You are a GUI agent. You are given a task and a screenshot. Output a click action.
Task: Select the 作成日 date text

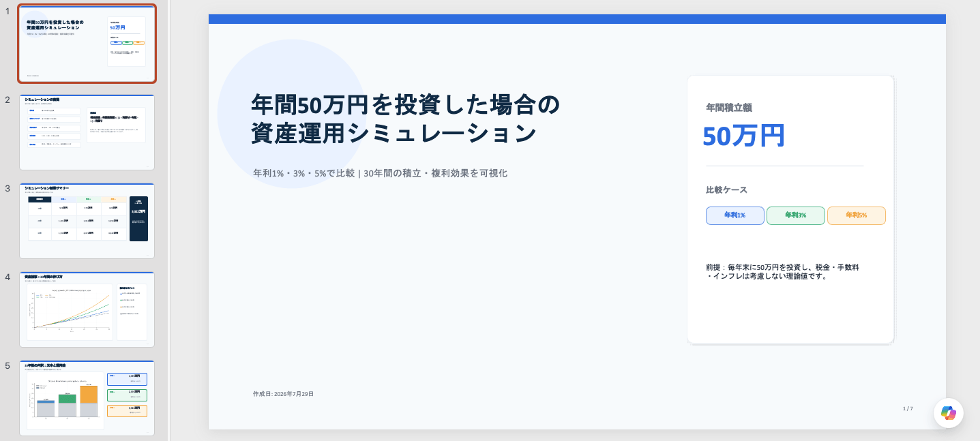point(284,394)
